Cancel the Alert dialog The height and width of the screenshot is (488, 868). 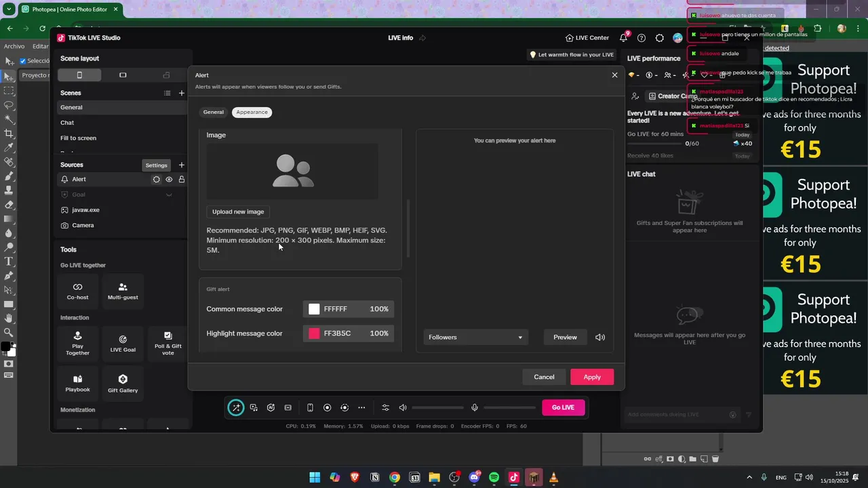point(544,377)
